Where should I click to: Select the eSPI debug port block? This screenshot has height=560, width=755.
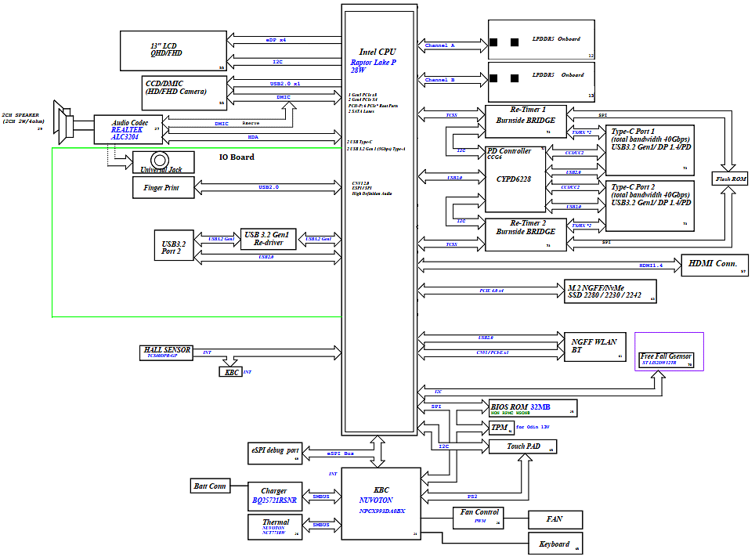click(x=275, y=453)
